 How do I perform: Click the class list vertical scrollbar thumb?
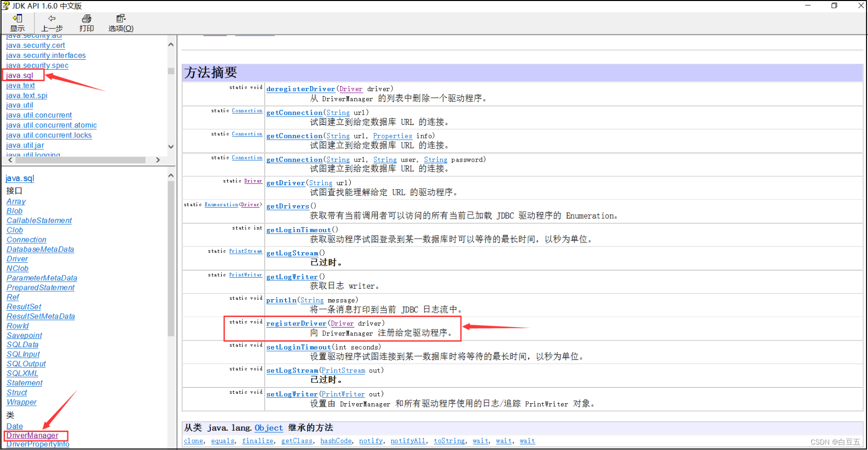point(171,259)
